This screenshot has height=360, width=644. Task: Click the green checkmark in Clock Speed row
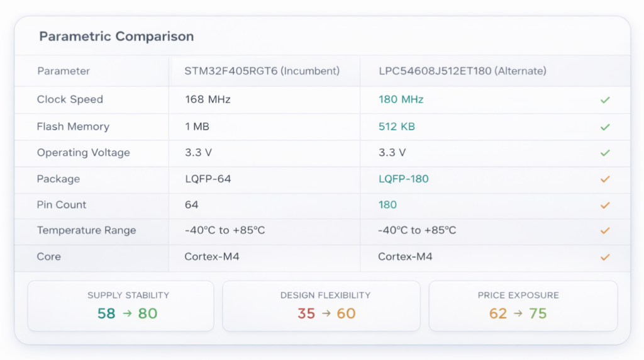pos(605,99)
